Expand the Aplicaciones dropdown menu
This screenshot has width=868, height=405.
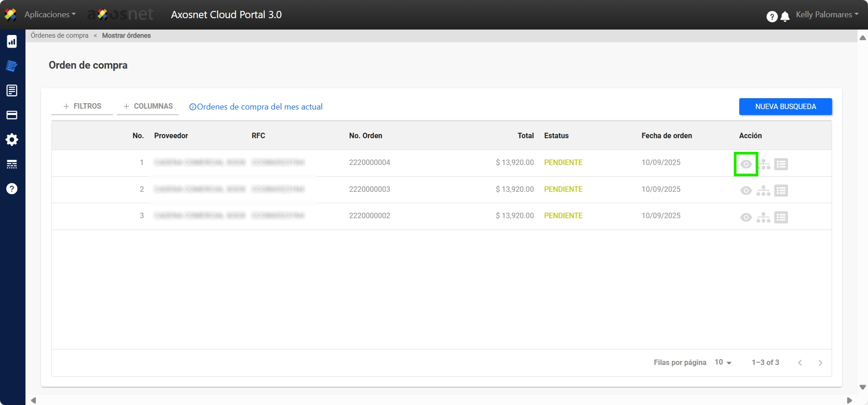50,15
